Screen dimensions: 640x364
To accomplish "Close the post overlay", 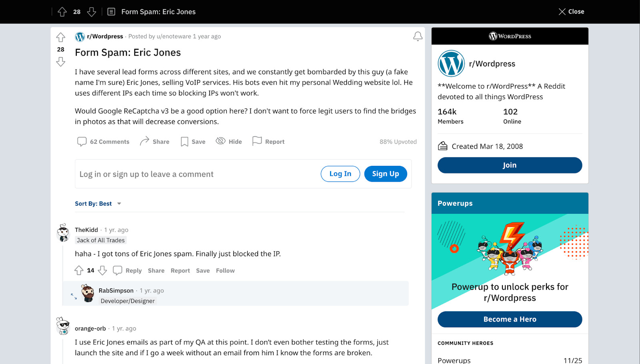I will coord(571,12).
